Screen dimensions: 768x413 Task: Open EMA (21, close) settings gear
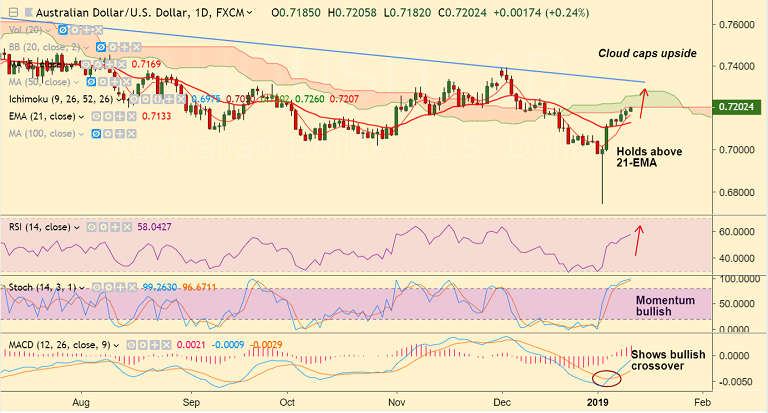pyautogui.click(x=108, y=117)
